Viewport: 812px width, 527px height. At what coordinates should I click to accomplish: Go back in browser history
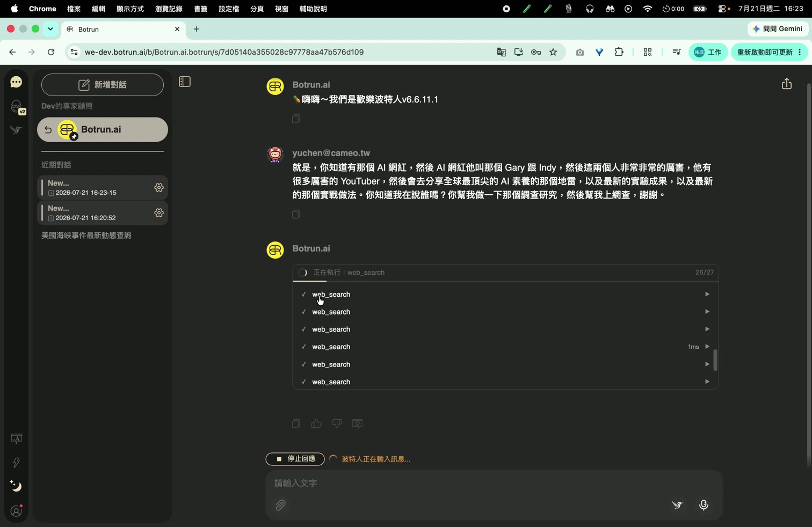12,52
